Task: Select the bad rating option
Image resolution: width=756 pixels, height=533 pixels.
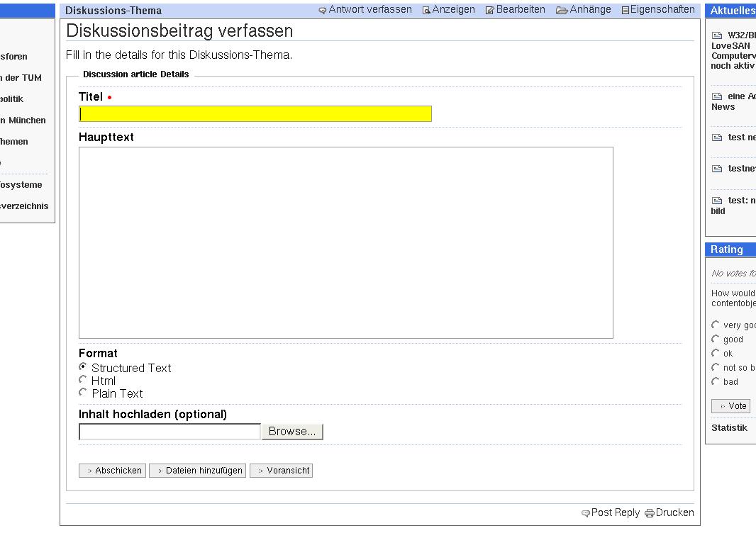Action: 715,381
